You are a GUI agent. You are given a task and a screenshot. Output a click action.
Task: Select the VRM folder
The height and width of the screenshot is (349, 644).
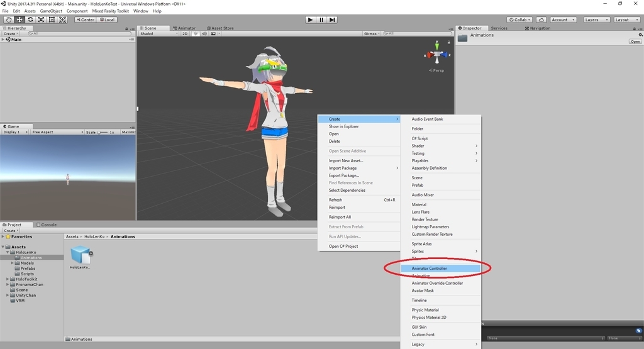20,301
